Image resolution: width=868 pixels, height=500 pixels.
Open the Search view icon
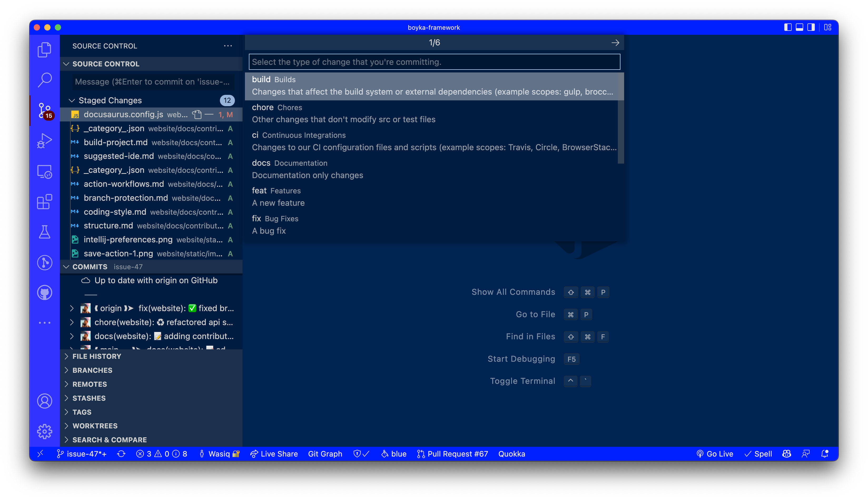tap(44, 80)
